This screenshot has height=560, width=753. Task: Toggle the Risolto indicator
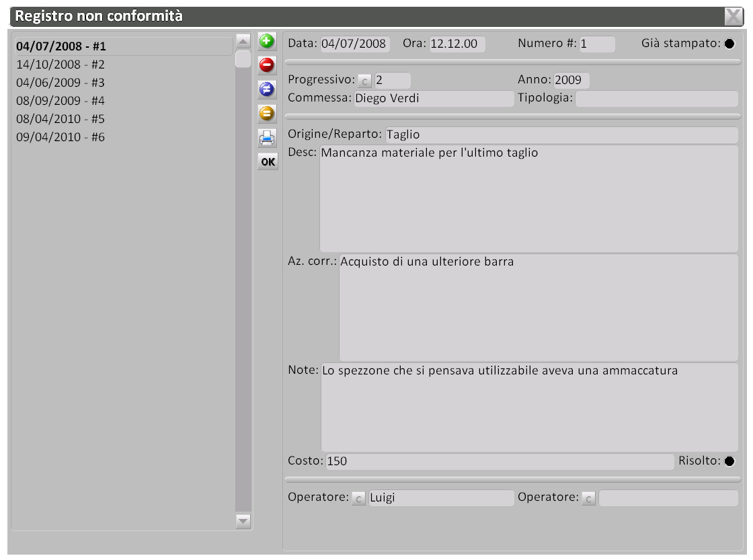pos(729,461)
